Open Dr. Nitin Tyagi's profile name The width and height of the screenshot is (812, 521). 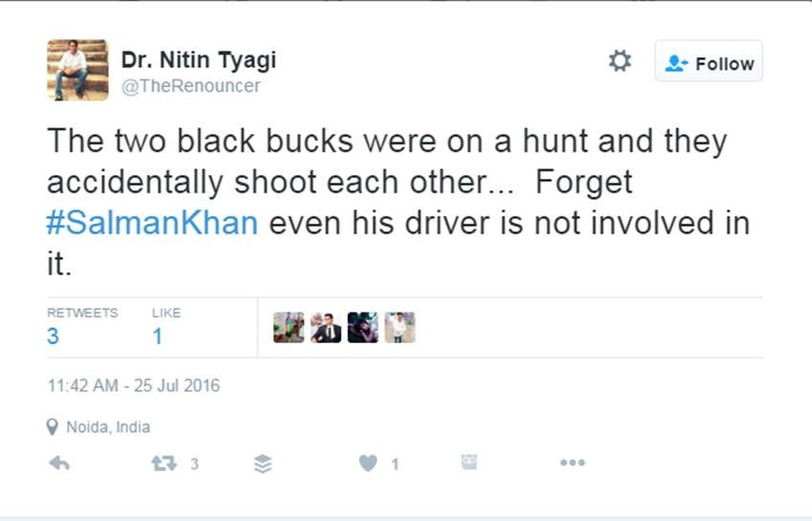coord(198,60)
